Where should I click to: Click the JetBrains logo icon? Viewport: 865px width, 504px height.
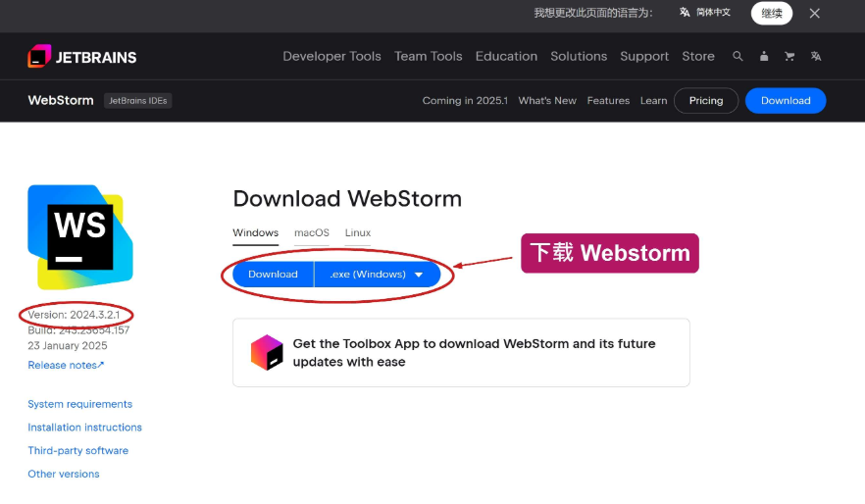(39, 56)
